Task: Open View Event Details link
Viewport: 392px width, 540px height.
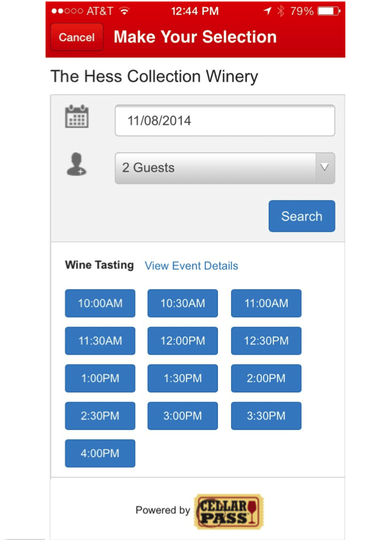Action: pyautogui.click(x=191, y=266)
